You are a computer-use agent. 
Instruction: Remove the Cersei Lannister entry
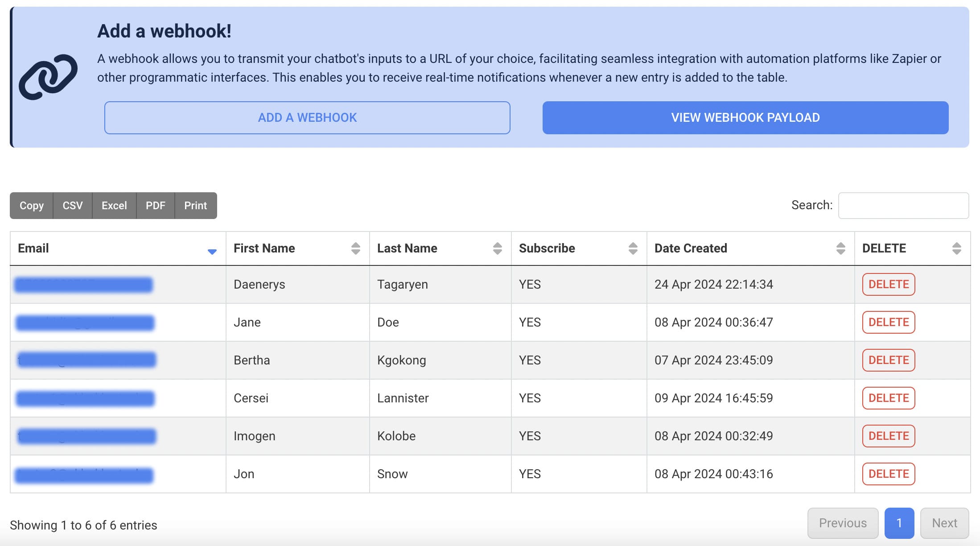pyautogui.click(x=888, y=398)
